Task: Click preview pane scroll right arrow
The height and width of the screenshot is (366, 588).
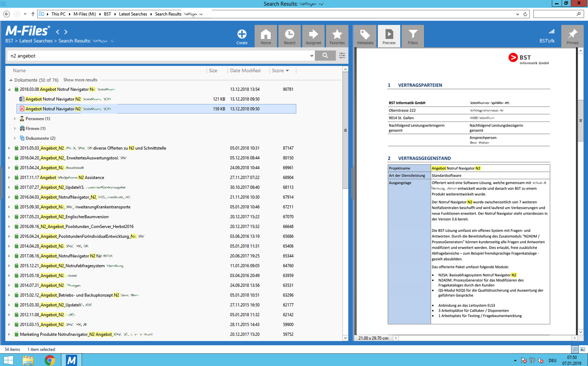Action: [x=575, y=338]
